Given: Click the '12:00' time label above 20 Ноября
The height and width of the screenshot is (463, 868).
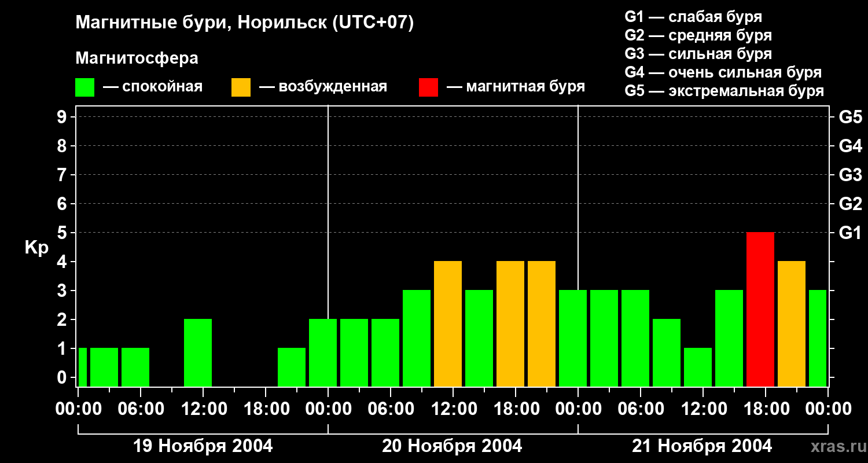Looking at the screenshot, I should (453, 409).
